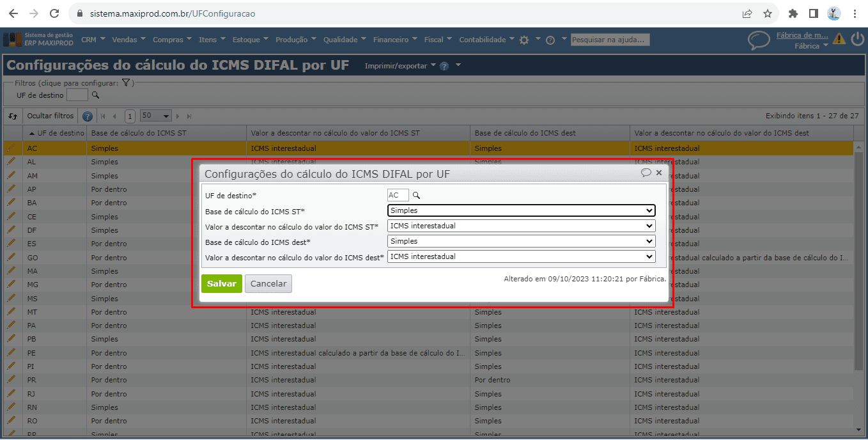Expand the Imprimir/exportar dropdown

click(400, 66)
